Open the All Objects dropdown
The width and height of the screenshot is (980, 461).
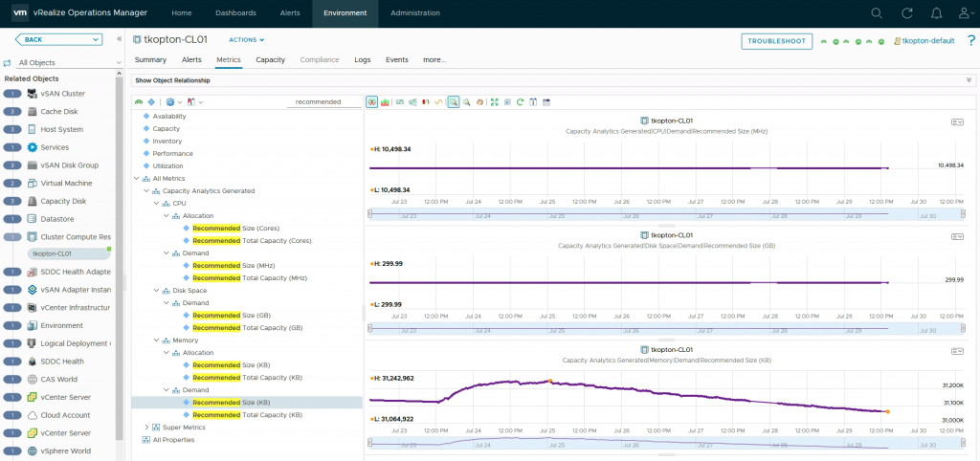click(x=69, y=62)
